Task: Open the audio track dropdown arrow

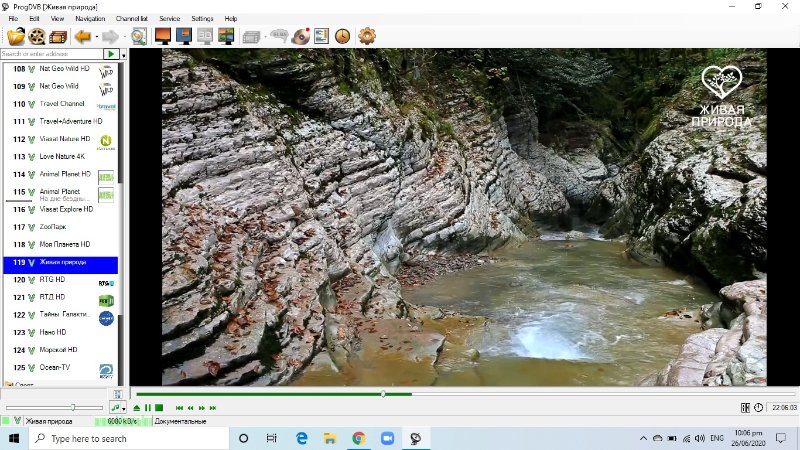Action: pyautogui.click(x=123, y=409)
